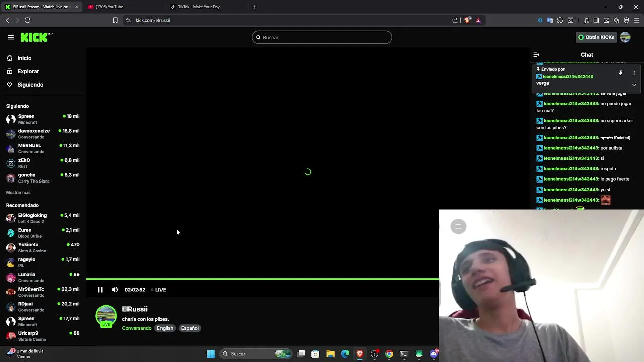Open Lunaria channel
644x362 pixels.
coord(43,277)
